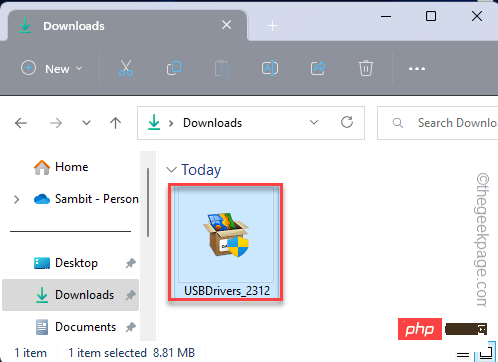Open the See more three-dots menu

pos(417,69)
